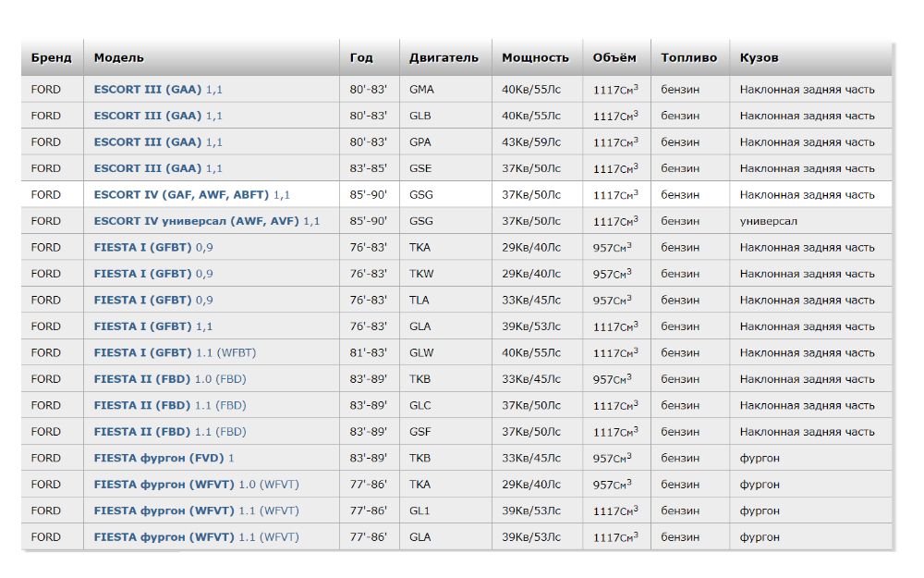Select 1117См³ volume cell in GLW row
This screenshot has height=578, width=924.
pyautogui.click(x=616, y=352)
